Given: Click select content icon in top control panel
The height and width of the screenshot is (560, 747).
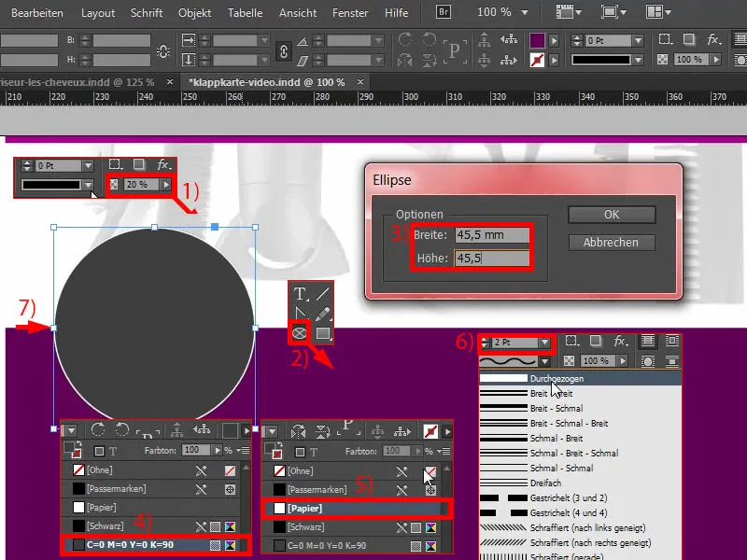Looking at the screenshot, I should (x=485, y=60).
